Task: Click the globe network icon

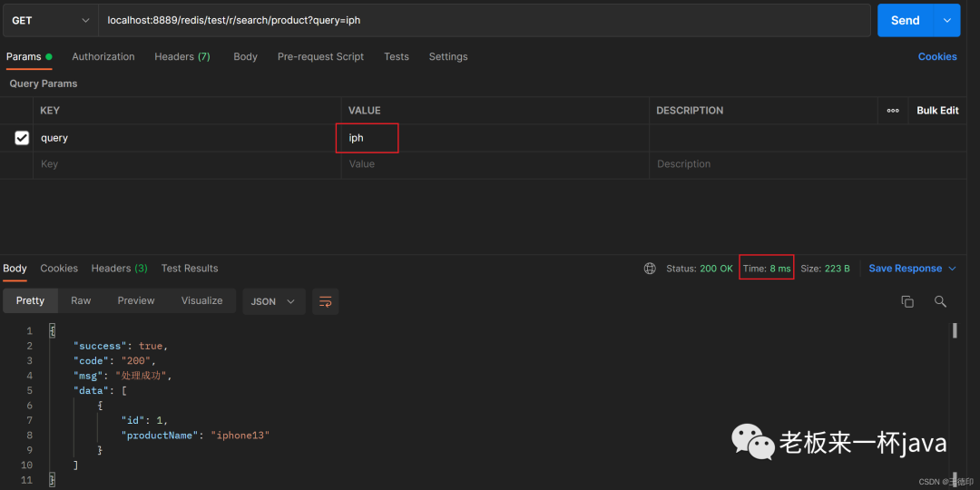Action: click(x=650, y=268)
